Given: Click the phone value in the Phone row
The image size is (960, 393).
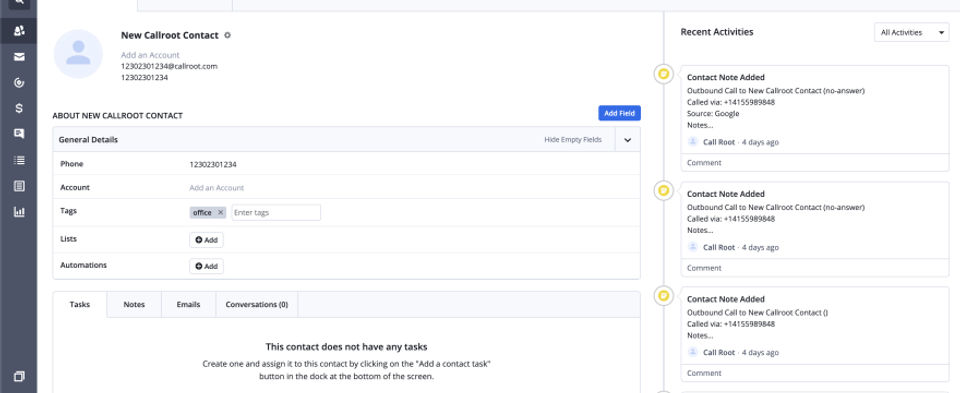Looking at the screenshot, I should [213, 165].
